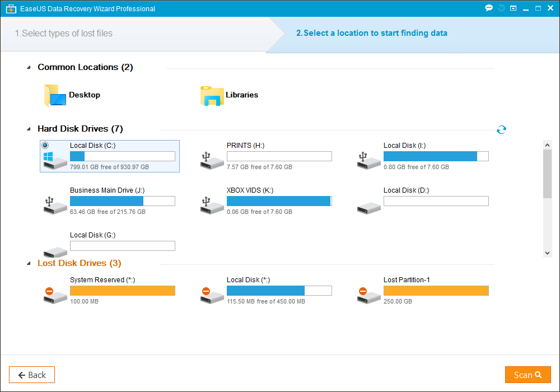This screenshot has height=392, width=560.
Task: Click the Back button
Action: click(x=31, y=374)
